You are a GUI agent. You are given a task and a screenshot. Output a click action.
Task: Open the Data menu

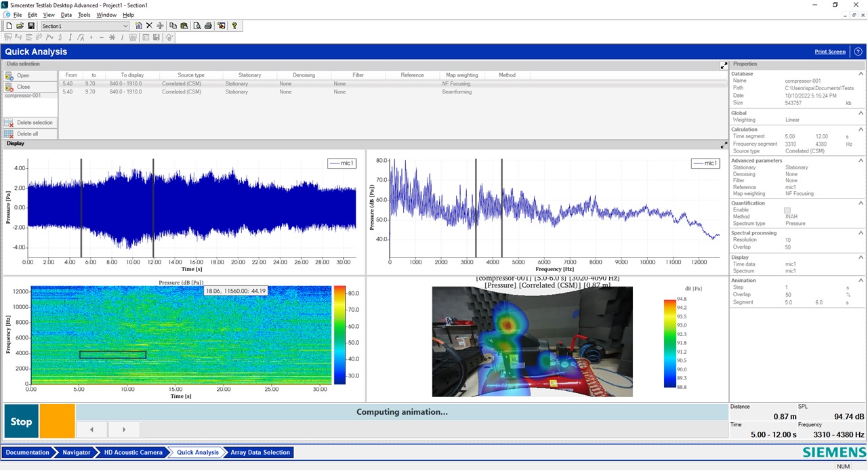pyautogui.click(x=66, y=14)
